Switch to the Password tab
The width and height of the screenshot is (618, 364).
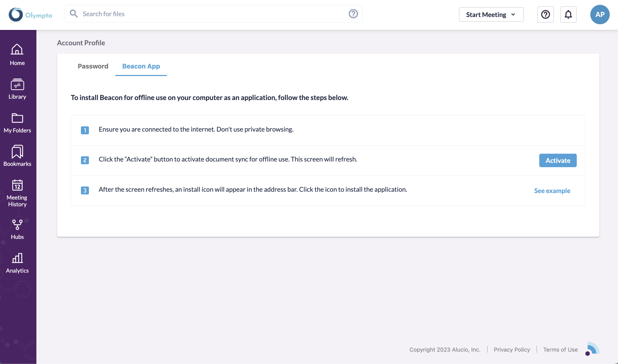tap(93, 66)
